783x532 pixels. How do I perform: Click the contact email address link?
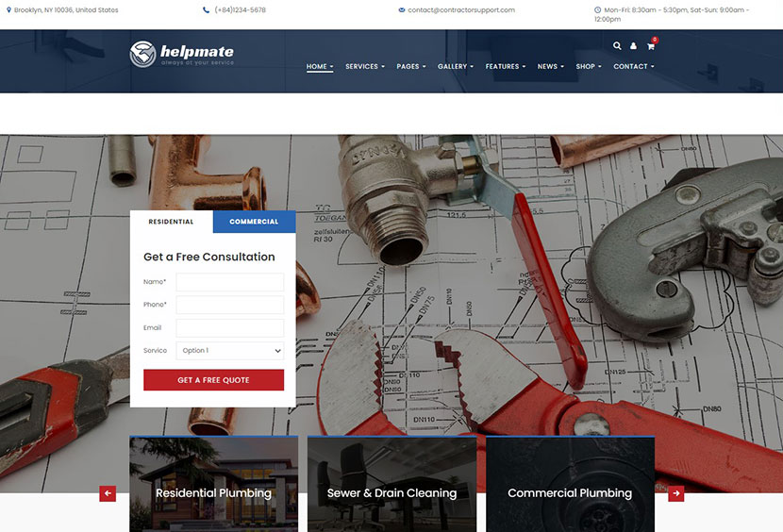(x=461, y=10)
